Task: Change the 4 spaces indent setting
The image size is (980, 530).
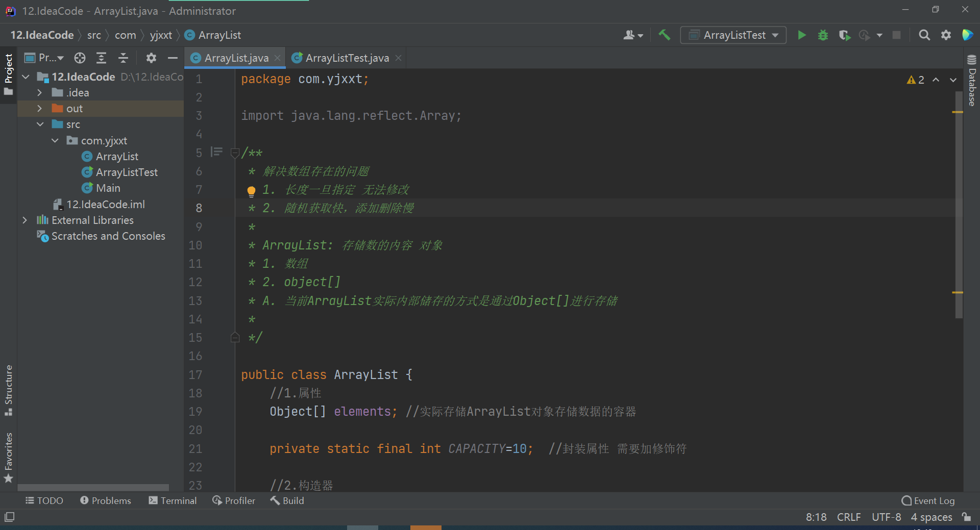Action: point(932,517)
